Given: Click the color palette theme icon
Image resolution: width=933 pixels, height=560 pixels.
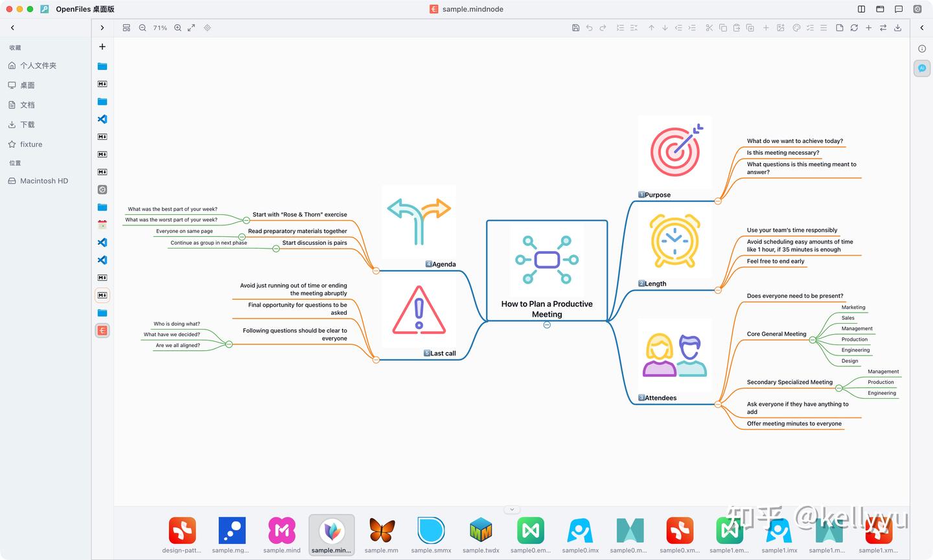Looking at the screenshot, I should pos(796,28).
